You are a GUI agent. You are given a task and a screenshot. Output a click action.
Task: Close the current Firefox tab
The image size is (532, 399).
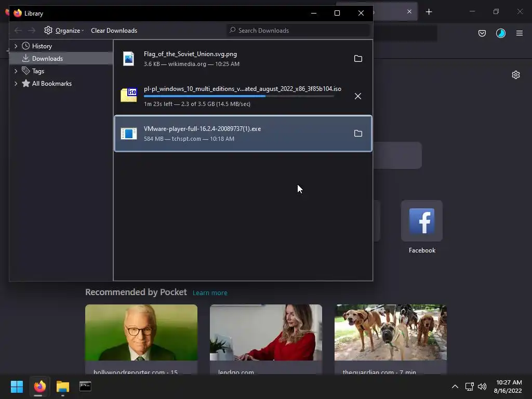[x=409, y=11]
